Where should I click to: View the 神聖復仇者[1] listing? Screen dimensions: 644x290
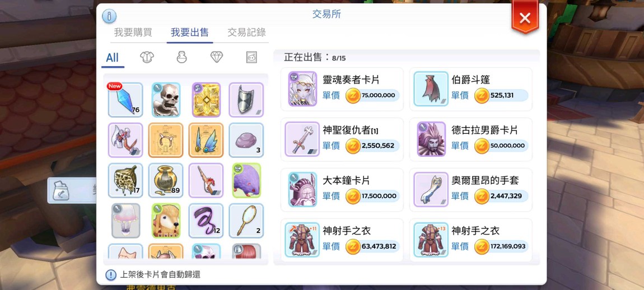pos(342,139)
